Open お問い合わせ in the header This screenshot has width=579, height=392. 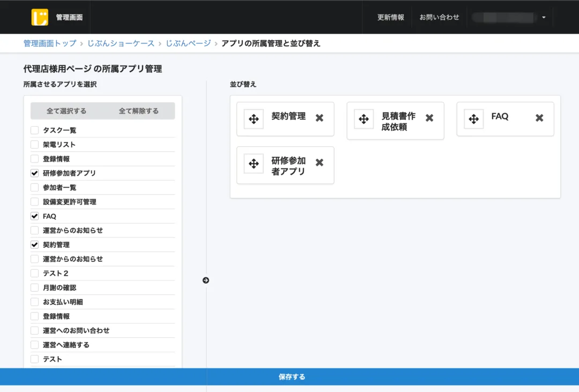439,17
